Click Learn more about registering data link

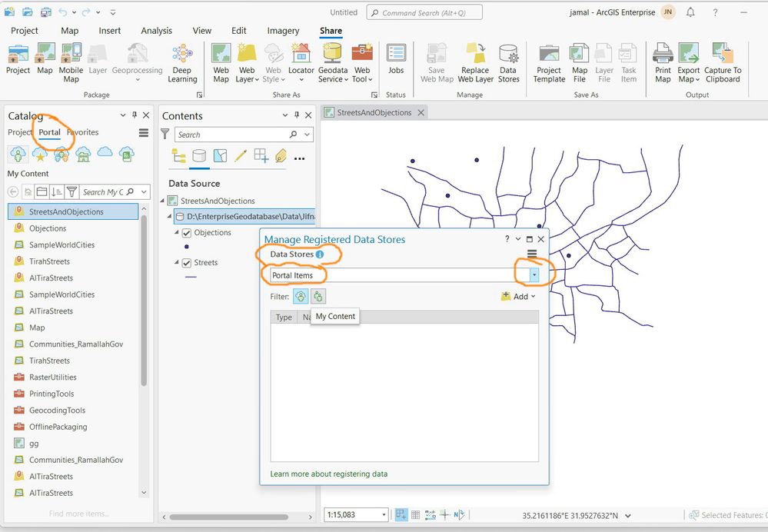328,474
